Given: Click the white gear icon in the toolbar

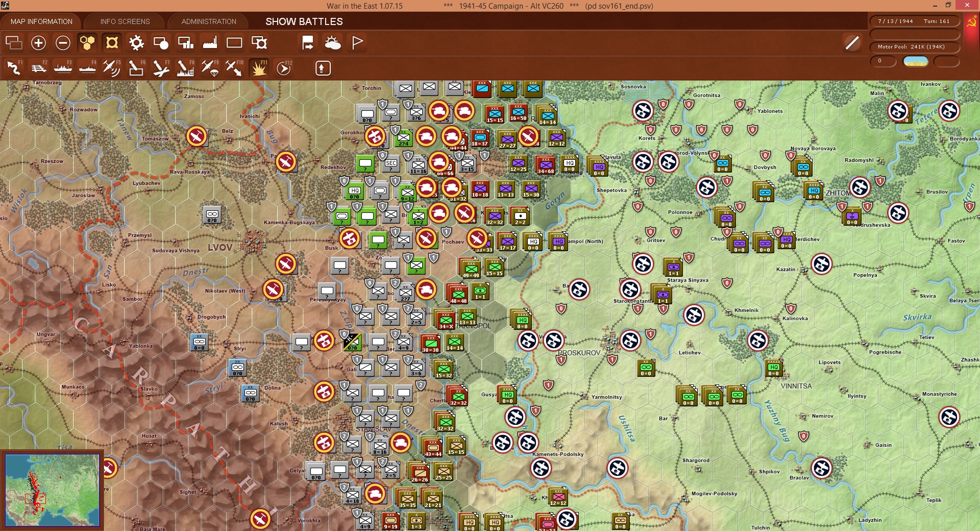Looking at the screenshot, I should (x=136, y=43).
